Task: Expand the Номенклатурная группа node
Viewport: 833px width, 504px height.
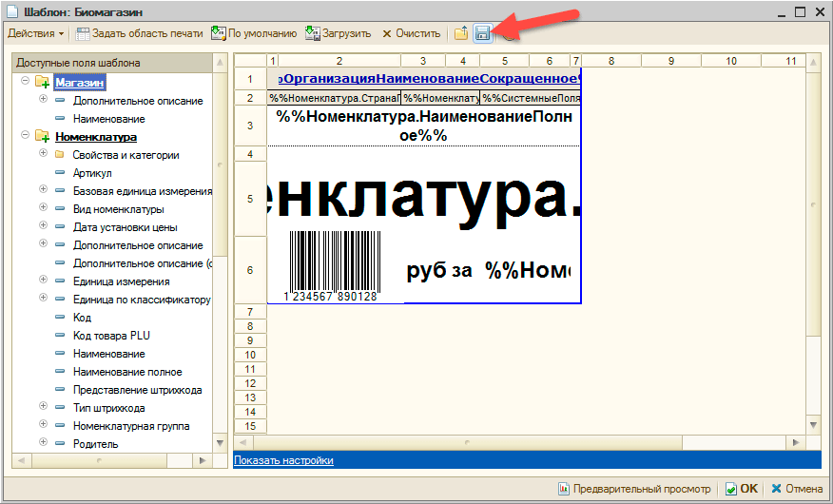Action: pos(43,424)
